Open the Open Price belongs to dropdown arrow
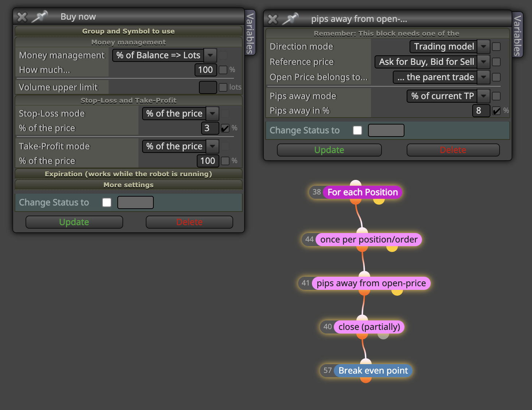Image resolution: width=532 pixels, height=410 pixels. coord(484,77)
